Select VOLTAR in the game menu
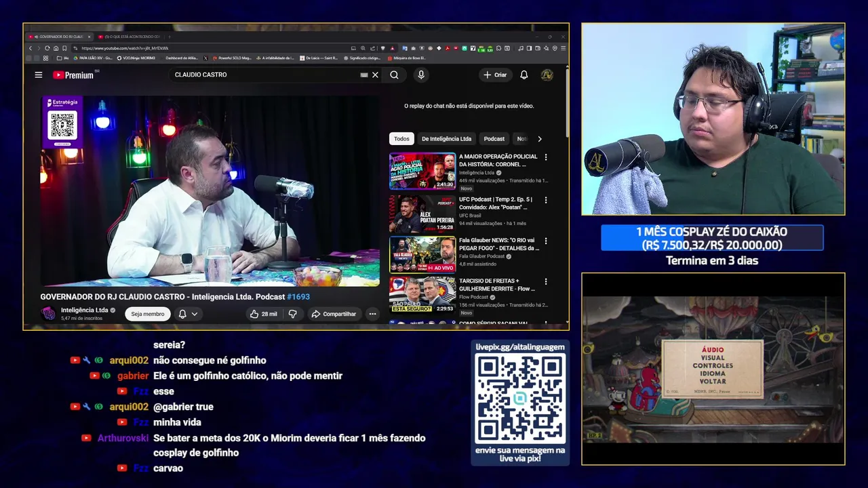 coord(712,382)
